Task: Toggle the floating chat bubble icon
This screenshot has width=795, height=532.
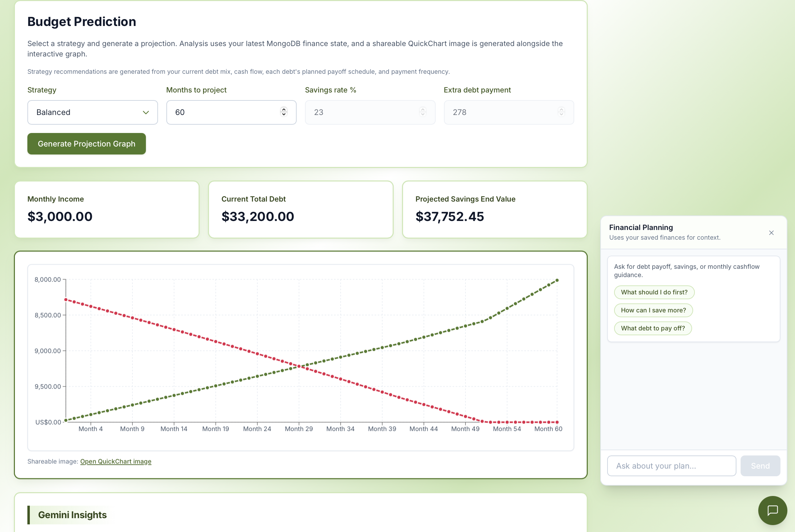Action: (772, 510)
